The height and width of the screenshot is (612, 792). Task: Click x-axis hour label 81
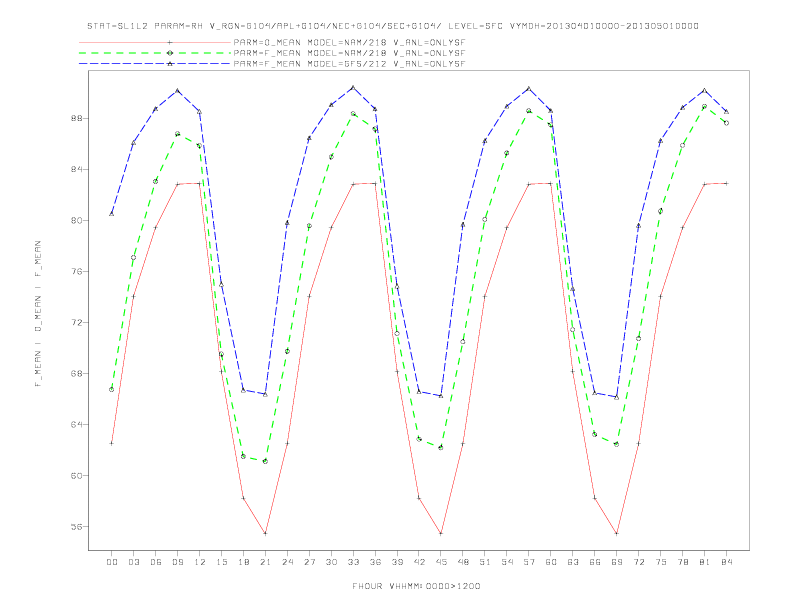tap(705, 562)
